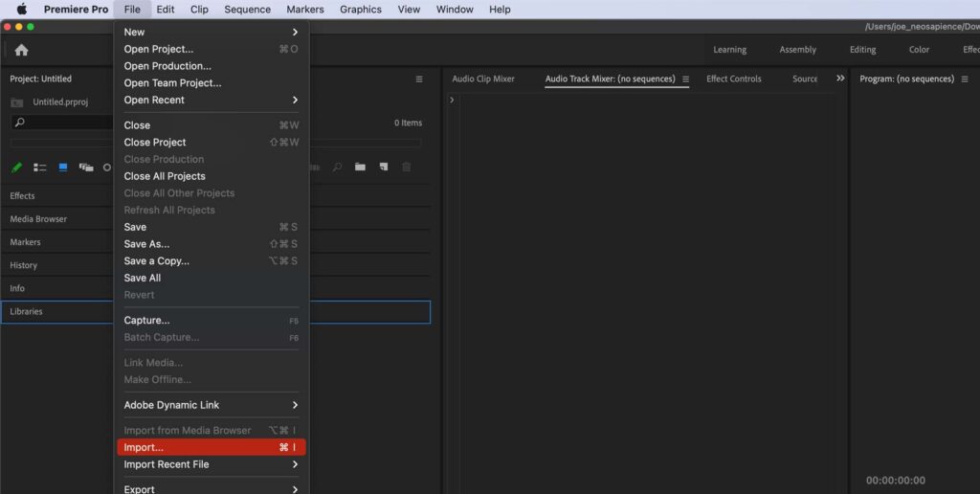Open the Markers menu in menu bar
Screen dimensions: 980x494
(305, 10)
